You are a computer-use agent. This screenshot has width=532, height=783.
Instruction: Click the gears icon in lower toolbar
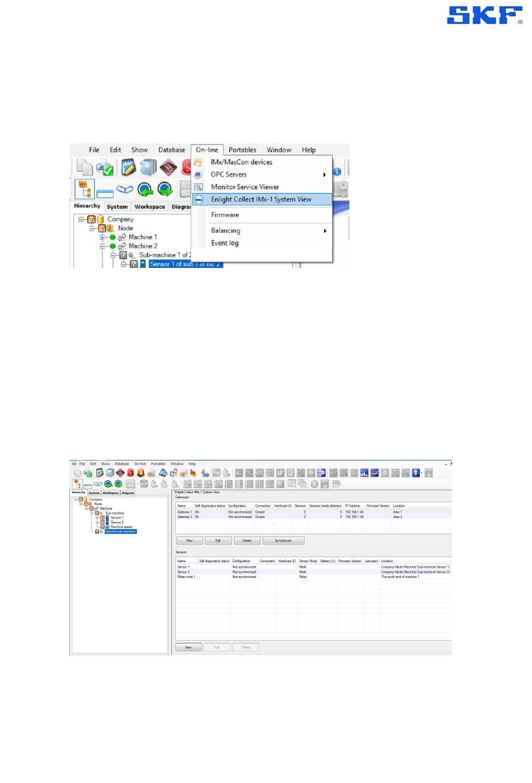174,473
